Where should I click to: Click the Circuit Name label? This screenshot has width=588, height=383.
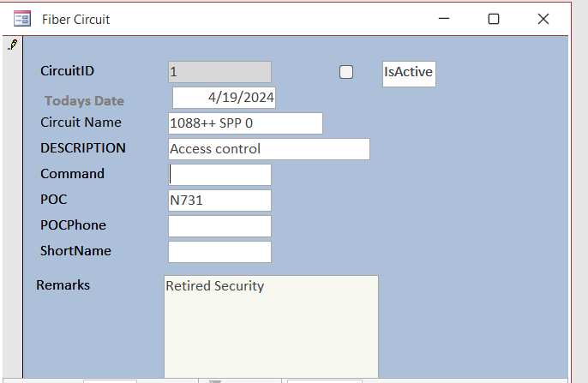(x=81, y=123)
